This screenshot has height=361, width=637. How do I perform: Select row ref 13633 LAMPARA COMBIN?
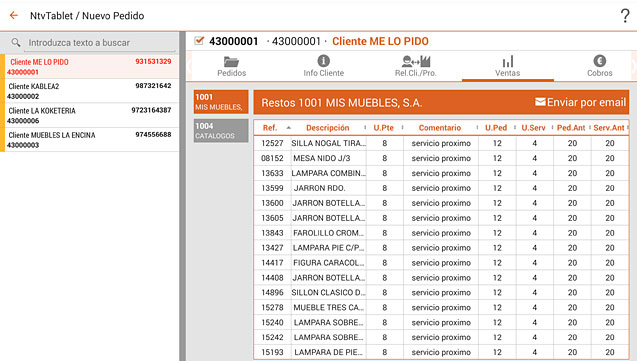[x=441, y=173]
